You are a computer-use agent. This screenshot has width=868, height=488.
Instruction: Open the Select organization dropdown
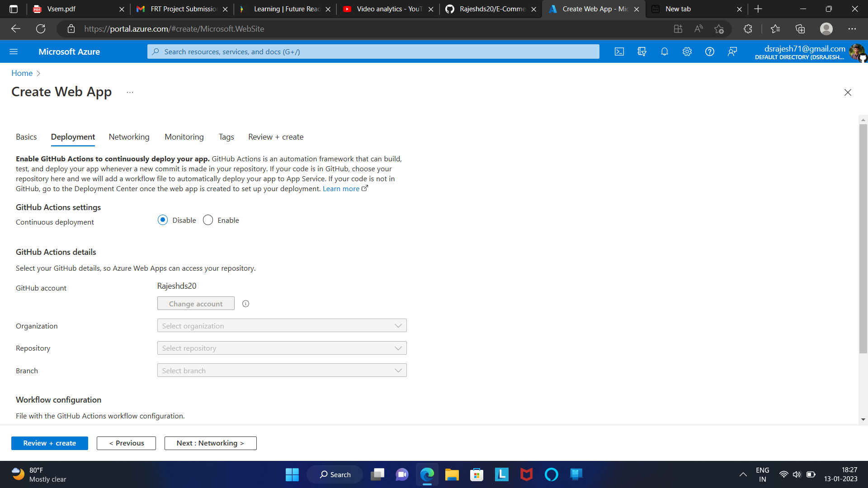coord(282,325)
